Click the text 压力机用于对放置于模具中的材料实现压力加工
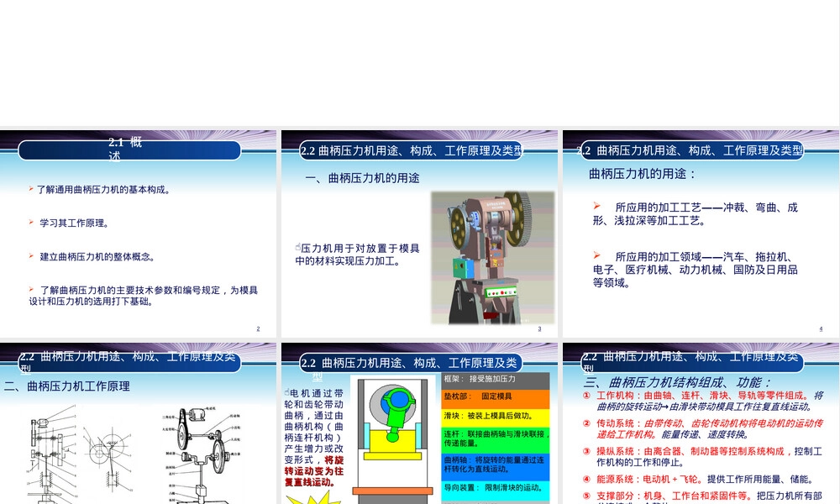The height and width of the screenshot is (504, 840). click(357, 255)
